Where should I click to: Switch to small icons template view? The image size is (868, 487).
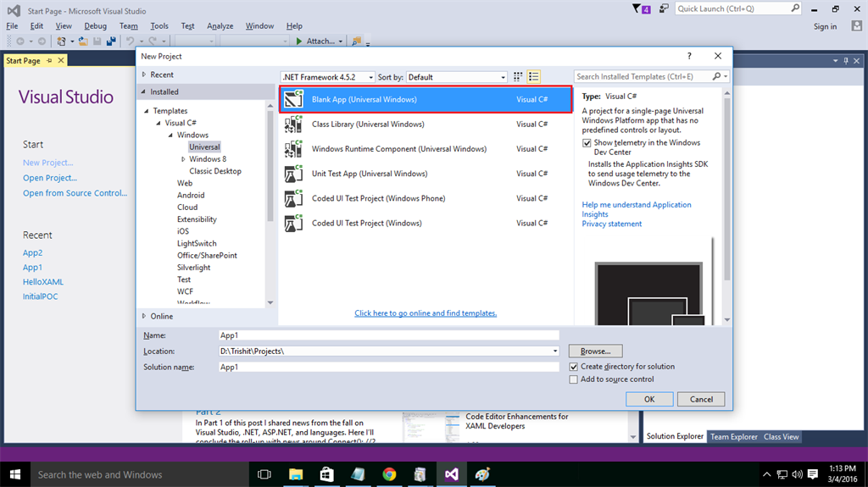(x=518, y=77)
